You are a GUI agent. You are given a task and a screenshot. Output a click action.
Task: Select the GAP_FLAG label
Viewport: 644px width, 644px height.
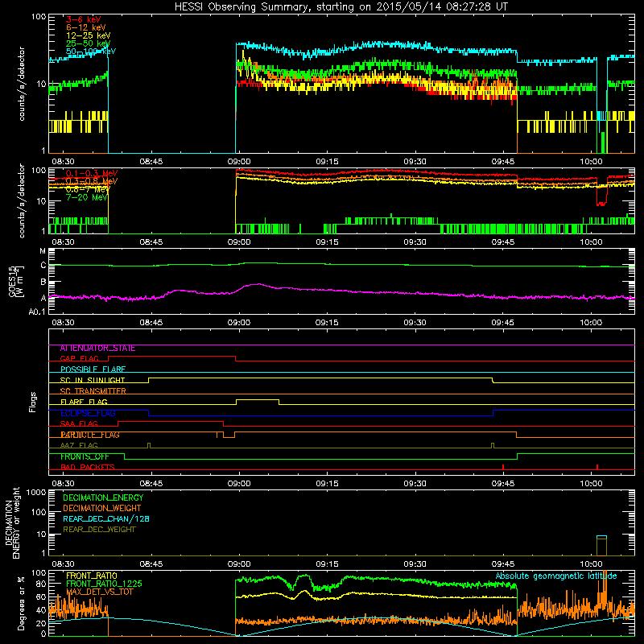79,358
